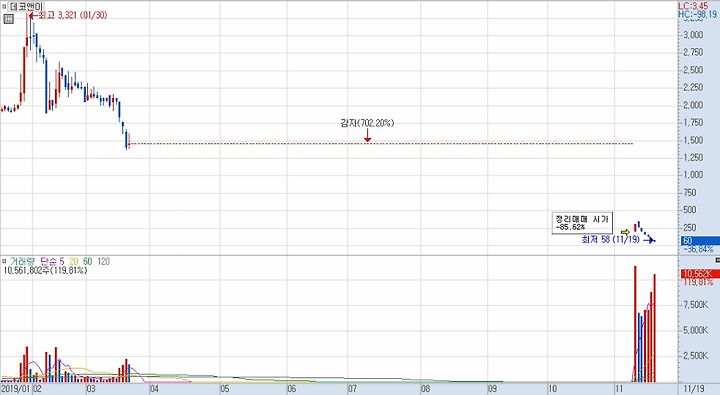Click the 08 month label on date axis
The image size is (720, 395).
click(426, 389)
